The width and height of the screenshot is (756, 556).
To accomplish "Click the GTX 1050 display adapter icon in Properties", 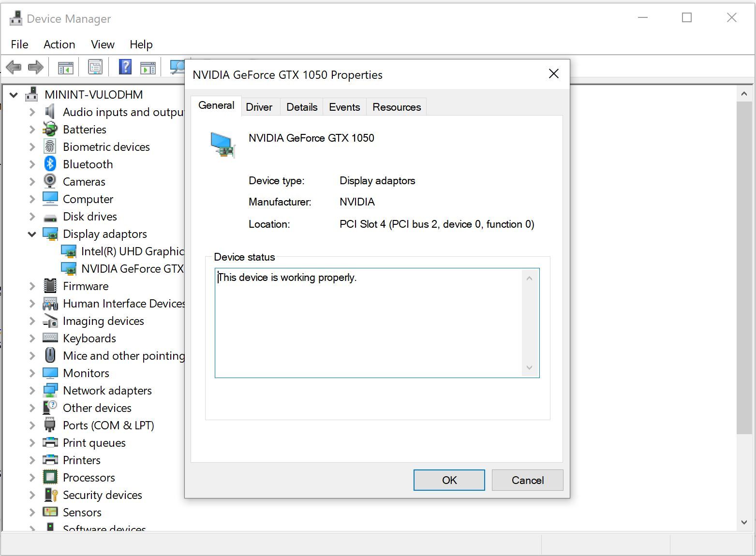I will coord(222,144).
